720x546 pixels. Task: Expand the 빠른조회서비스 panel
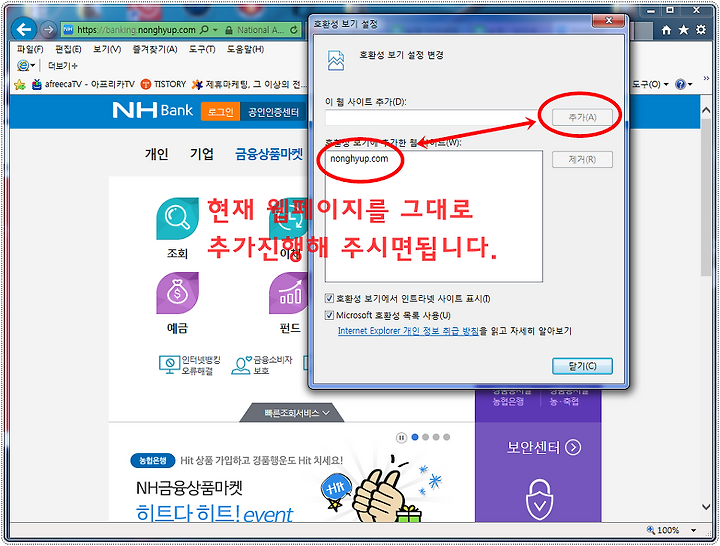pos(292,413)
